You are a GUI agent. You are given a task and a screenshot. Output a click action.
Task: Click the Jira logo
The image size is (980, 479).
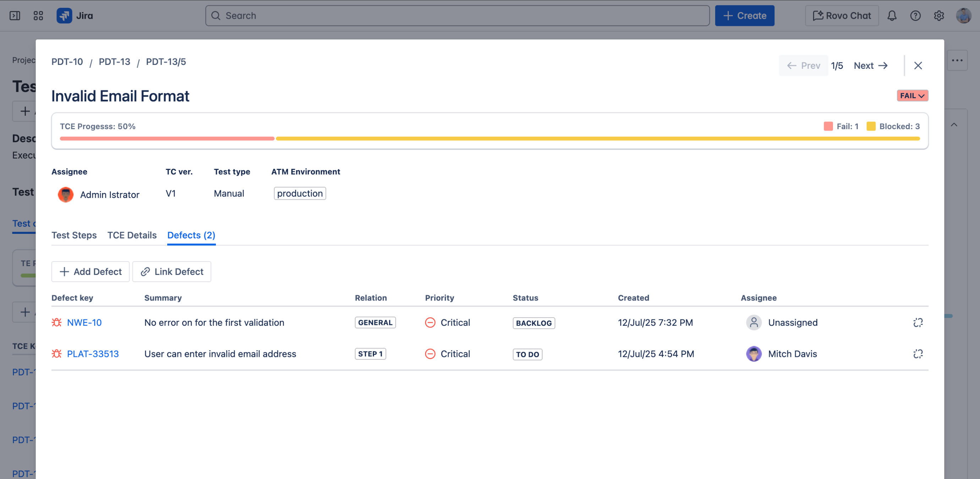click(x=75, y=16)
